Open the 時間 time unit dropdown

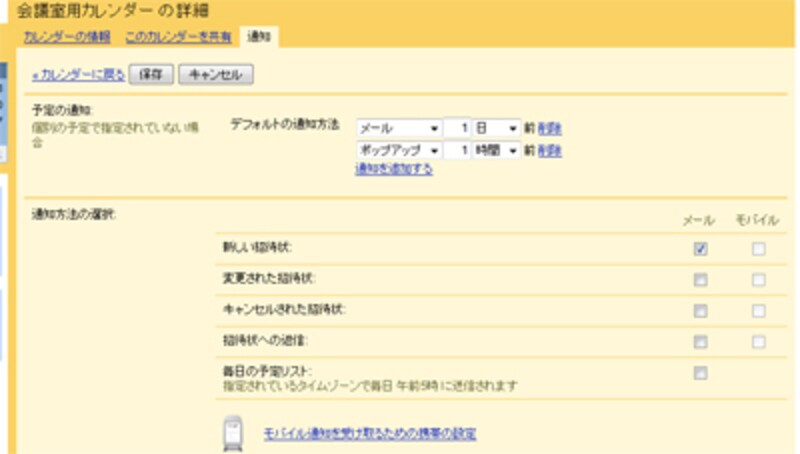(496, 150)
